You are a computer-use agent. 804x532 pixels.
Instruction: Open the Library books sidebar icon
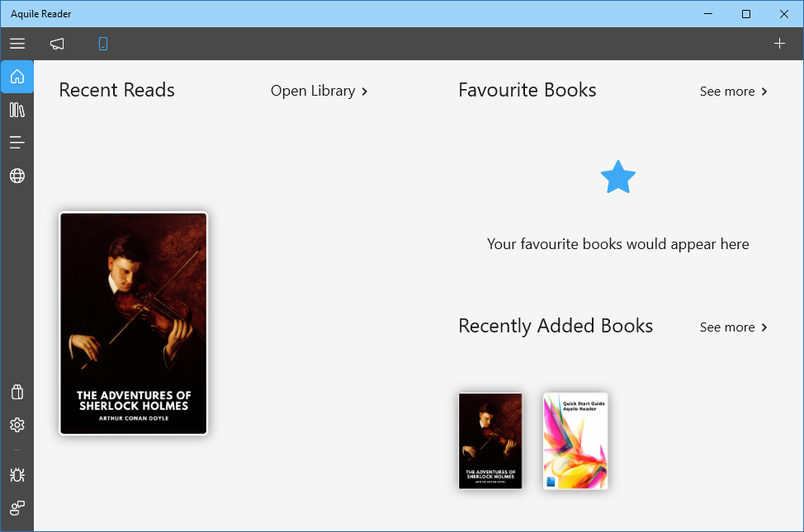(17, 110)
